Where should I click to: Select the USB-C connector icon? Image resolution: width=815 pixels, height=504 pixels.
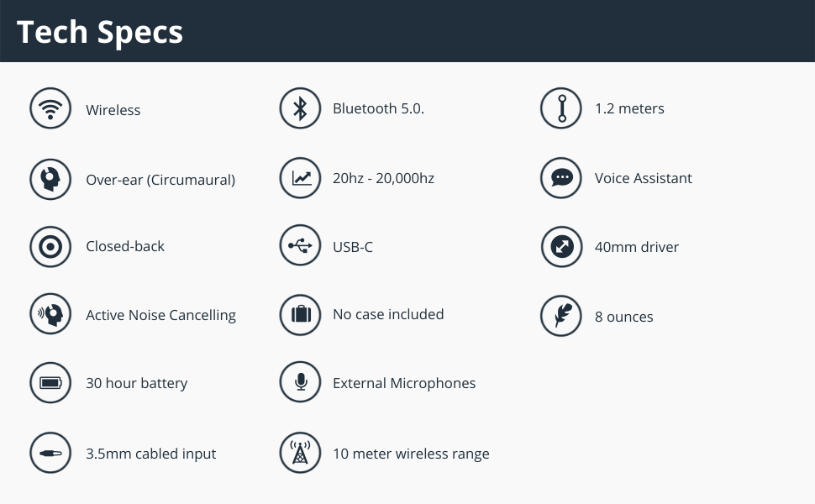300,246
